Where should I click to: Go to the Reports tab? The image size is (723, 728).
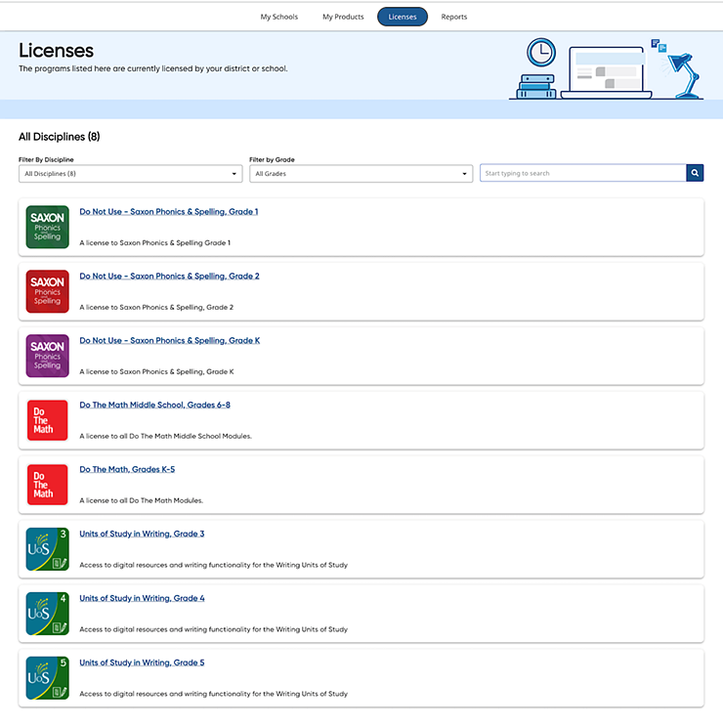454,17
